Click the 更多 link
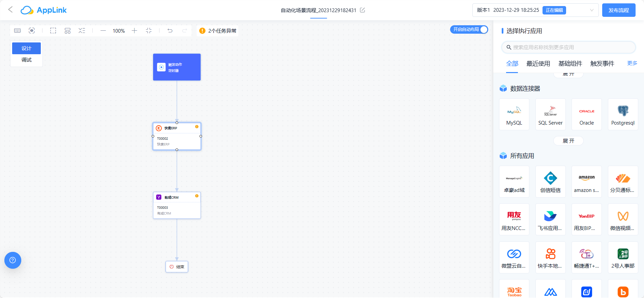644x298 pixels. point(632,63)
